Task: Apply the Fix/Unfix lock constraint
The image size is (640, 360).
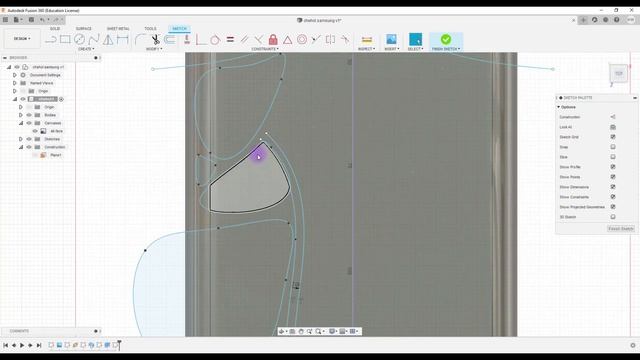Action: pos(273,40)
